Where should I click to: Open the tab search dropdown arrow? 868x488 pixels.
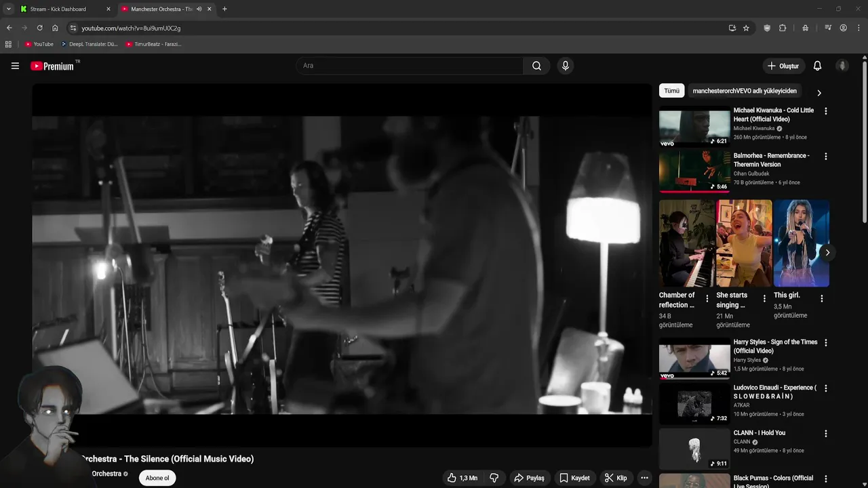click(x=8, y=9)
